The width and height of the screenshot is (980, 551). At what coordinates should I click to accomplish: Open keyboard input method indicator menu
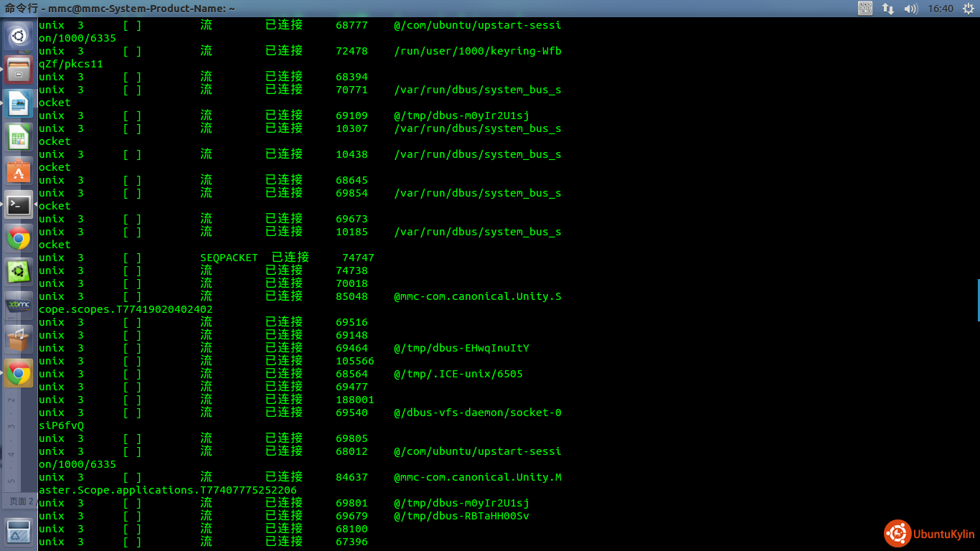click(865, 9)
